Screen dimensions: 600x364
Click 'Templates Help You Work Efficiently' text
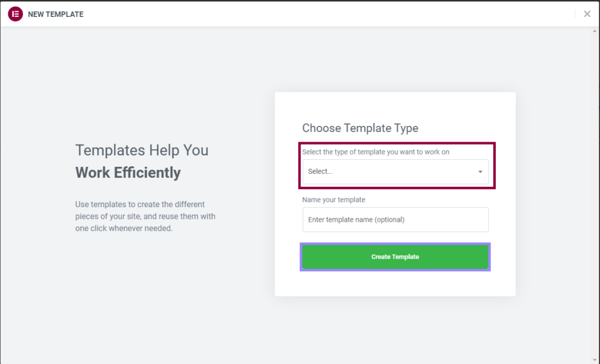click(141, 161)
